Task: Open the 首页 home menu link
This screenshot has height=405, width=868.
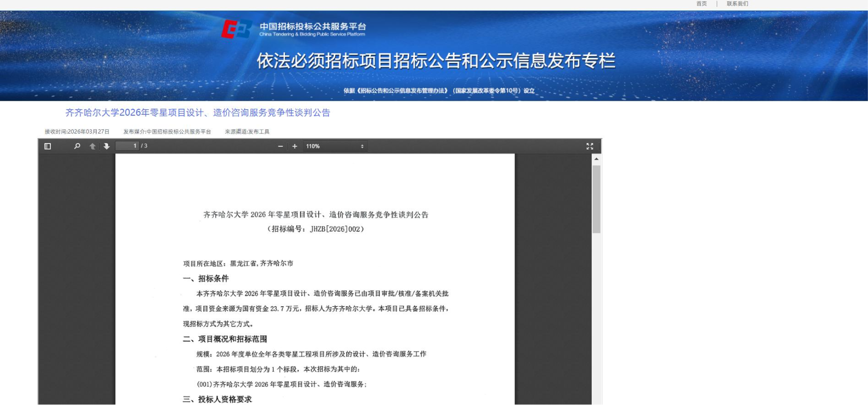Action: pyautogui.click(x=701, y=4)
